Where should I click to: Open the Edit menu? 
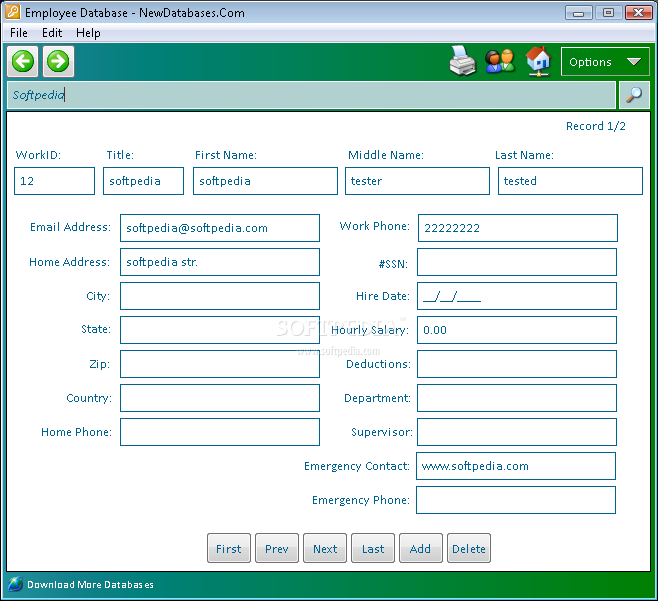(x=52, y=33)
